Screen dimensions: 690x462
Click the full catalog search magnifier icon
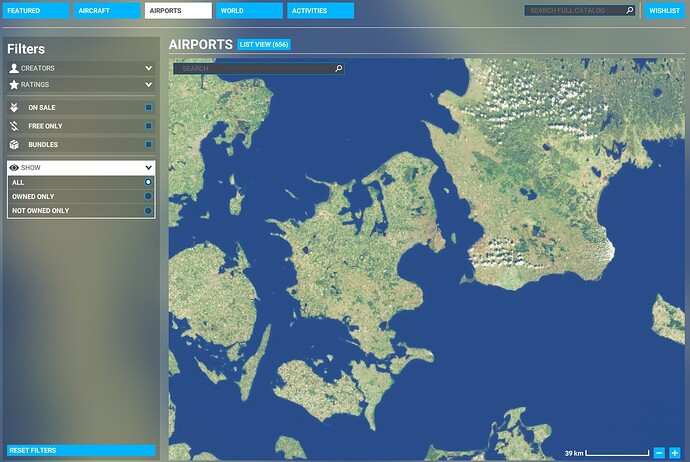click(x=630, y=10)
